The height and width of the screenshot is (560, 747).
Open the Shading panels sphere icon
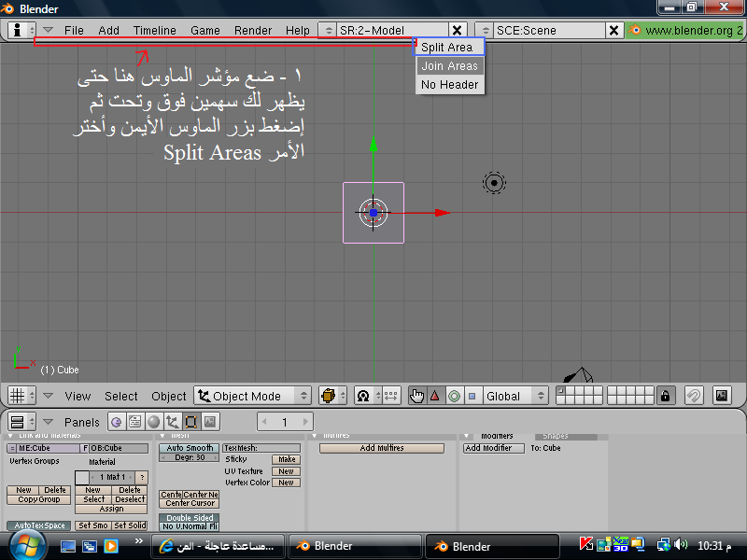[x=154, y=422]
